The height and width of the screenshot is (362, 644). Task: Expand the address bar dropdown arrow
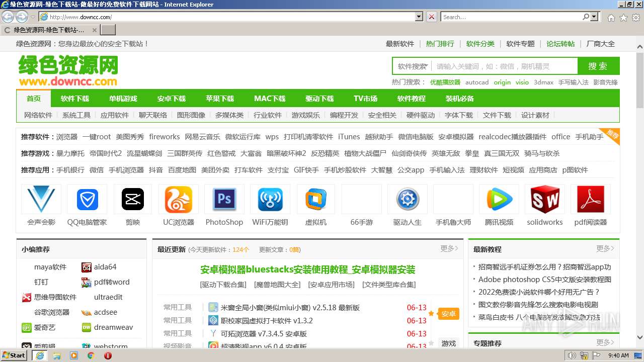[x=419, y=17]
